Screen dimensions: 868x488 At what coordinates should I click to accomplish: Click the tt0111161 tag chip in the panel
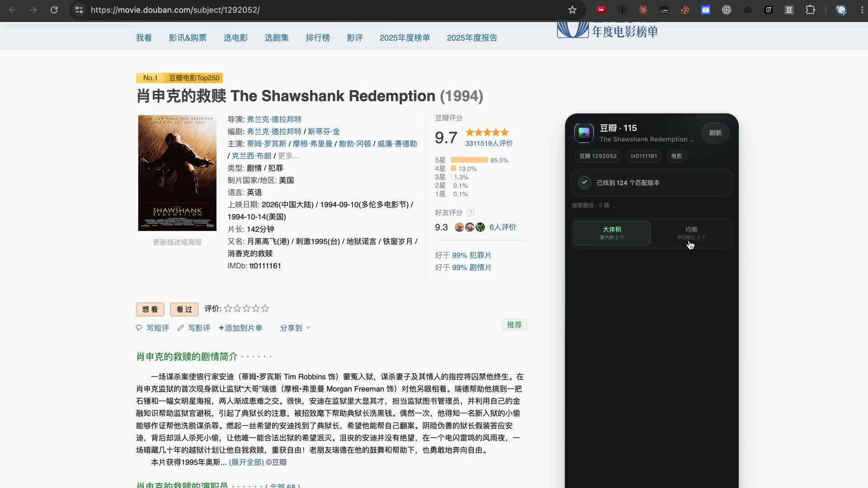tap(644, 156)
